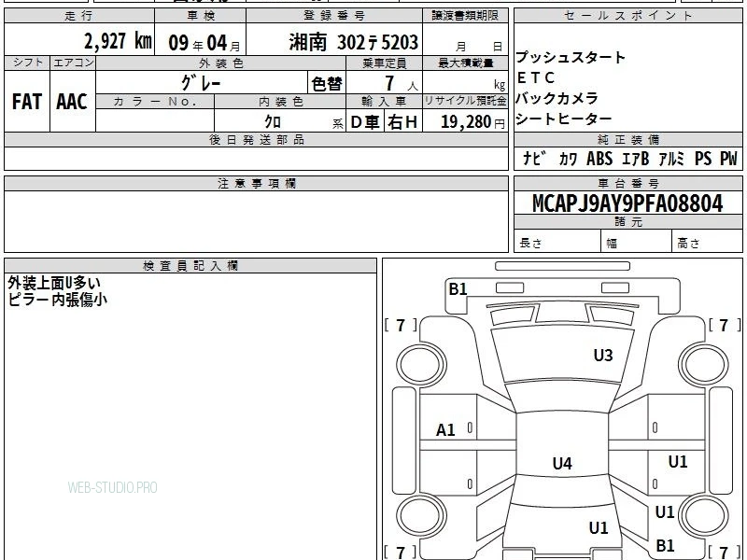Select the 注意事項欄 header
This screenshot has height=560, width=747.
tap(256, 183)
